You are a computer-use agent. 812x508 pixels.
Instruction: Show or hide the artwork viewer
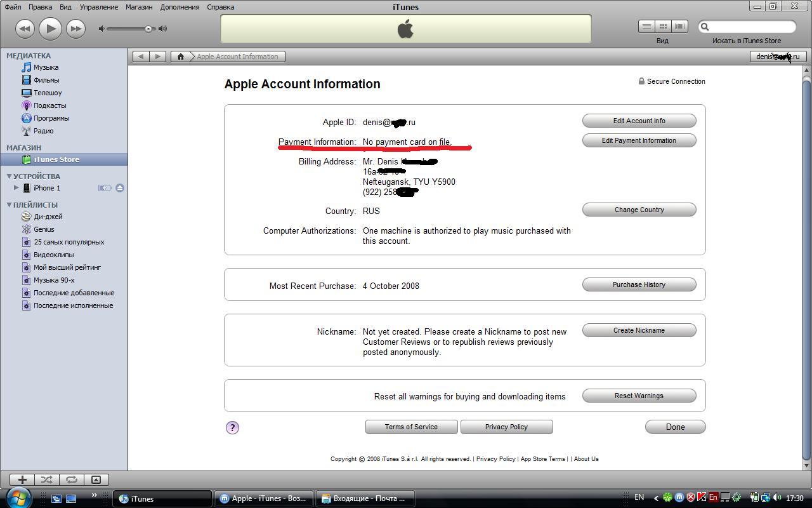click(96, 479)
